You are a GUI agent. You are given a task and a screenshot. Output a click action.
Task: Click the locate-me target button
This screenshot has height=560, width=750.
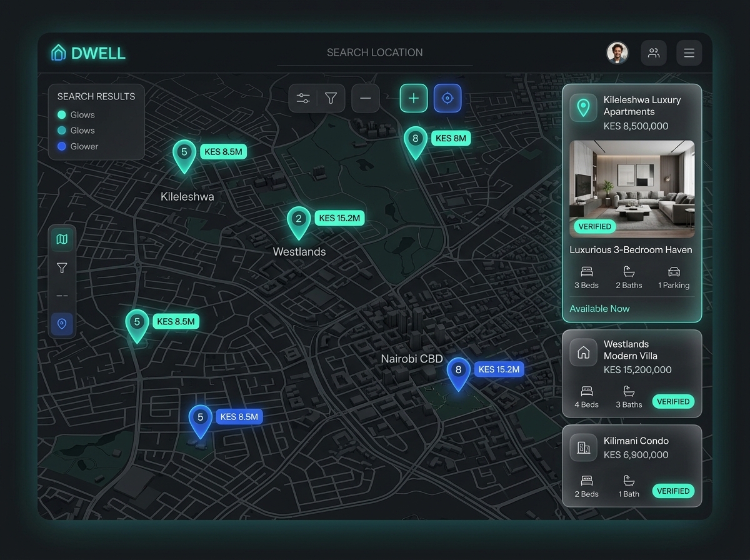click(x=447, y=98)
